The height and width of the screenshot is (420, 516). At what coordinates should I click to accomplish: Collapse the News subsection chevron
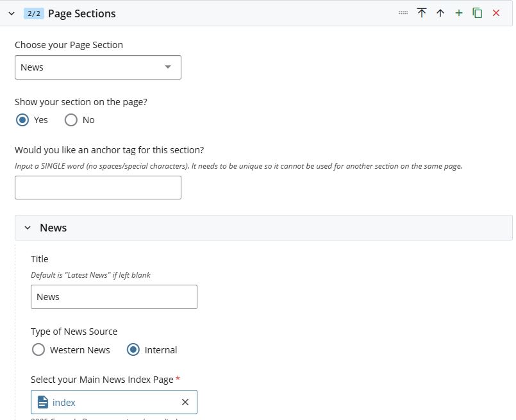pos(28,228)
